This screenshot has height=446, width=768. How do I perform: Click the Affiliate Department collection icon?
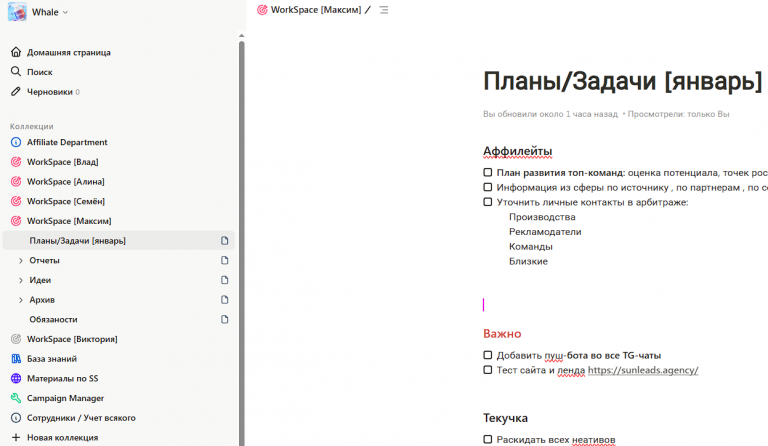(x=16, y=142)
